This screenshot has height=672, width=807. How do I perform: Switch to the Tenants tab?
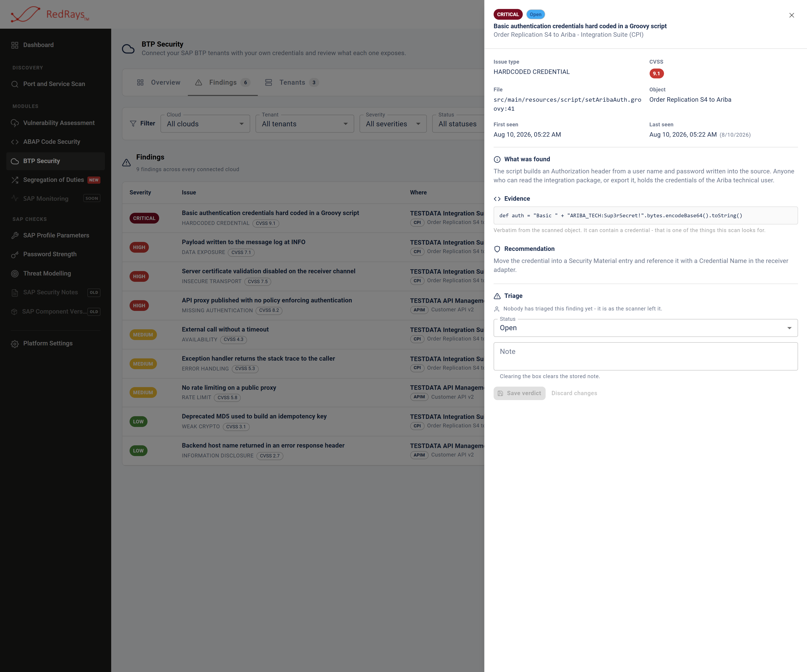[x=292, y=83]
